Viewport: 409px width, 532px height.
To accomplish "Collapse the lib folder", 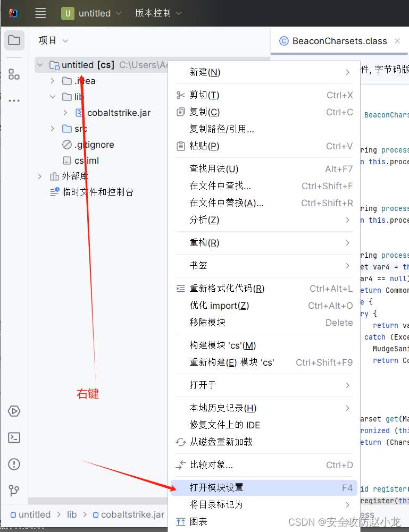I will tap(53, 97).
